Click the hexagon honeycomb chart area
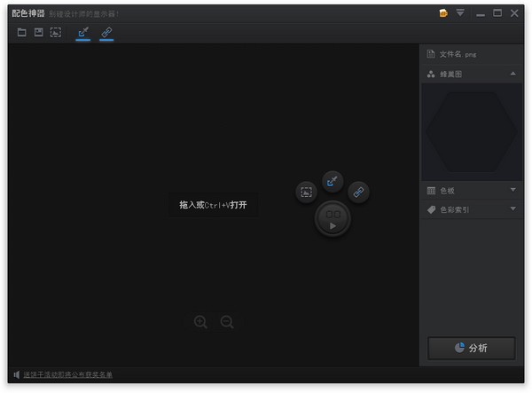The width and height of the screenshot is (532, 393). [x=472, y=132]
